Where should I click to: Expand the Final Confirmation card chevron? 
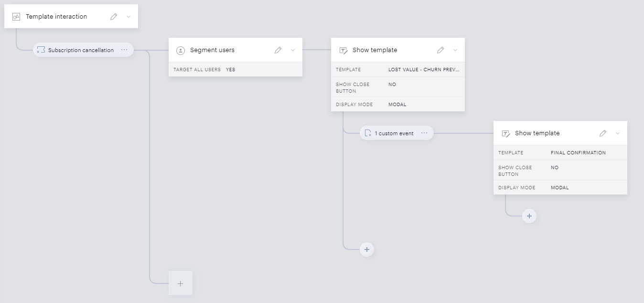click(x=618, y=133)
